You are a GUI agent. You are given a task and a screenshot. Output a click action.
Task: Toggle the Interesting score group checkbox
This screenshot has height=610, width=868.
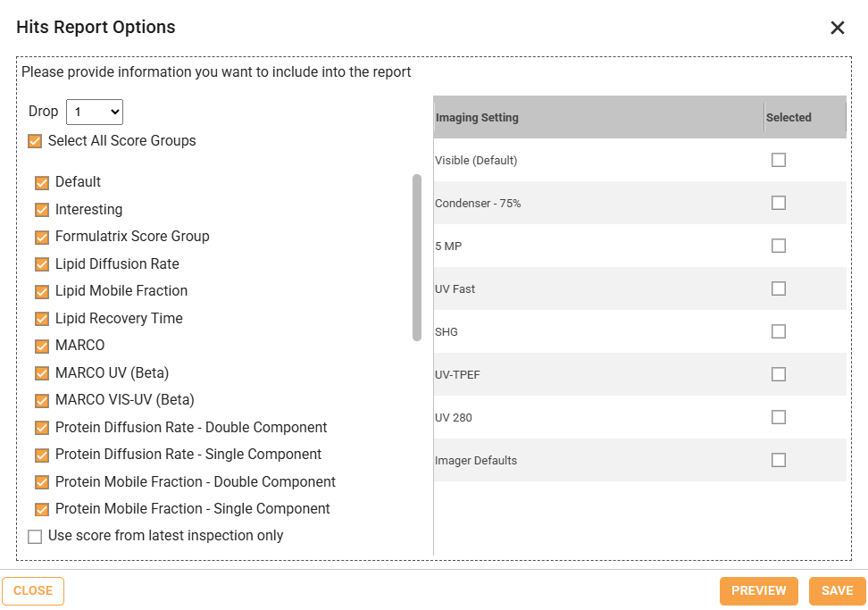[x=42, y=210]
